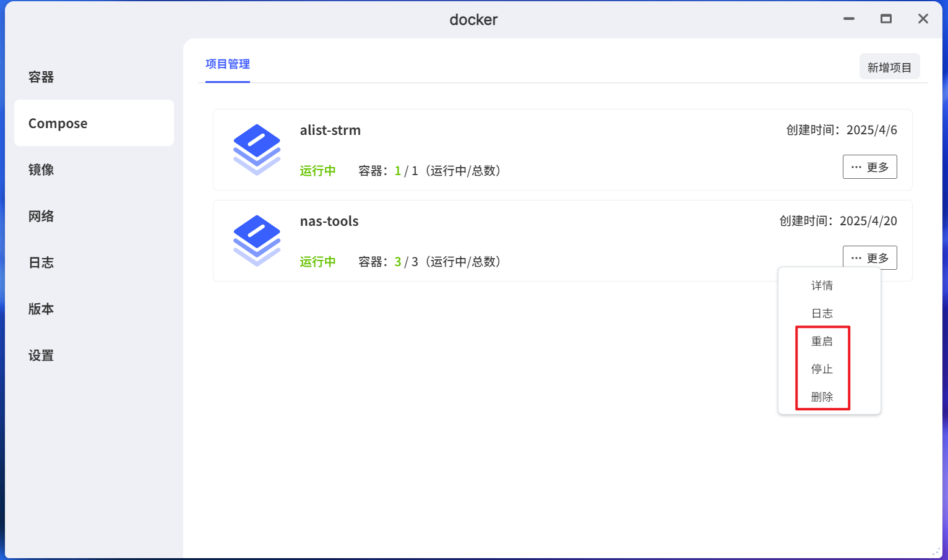Click 运行中 status of alist-strm
Image resolution: width=948 pixels, height=560 pixels.
(x=318, y=171)
